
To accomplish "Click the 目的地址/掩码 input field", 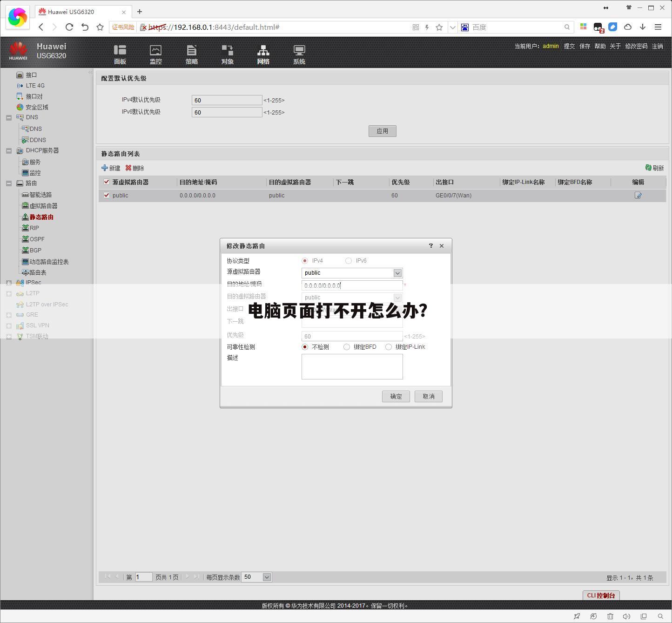I will [352, 285].
